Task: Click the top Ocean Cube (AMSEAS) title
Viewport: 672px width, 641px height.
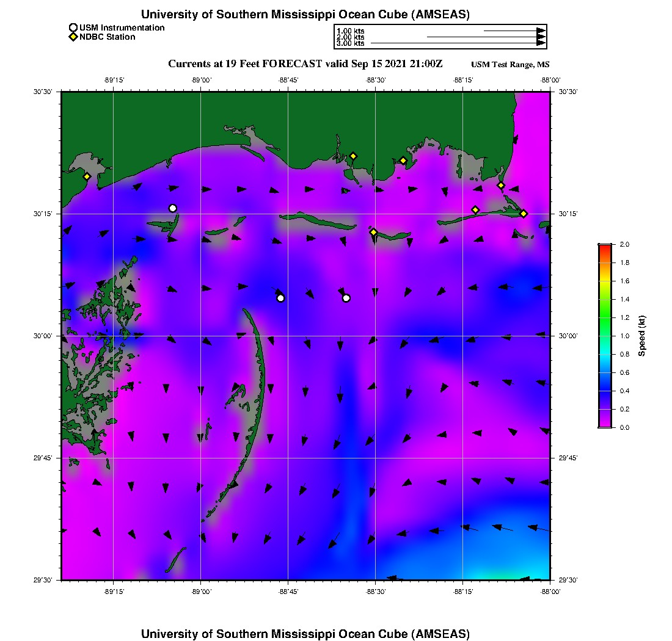Action: 305,14
